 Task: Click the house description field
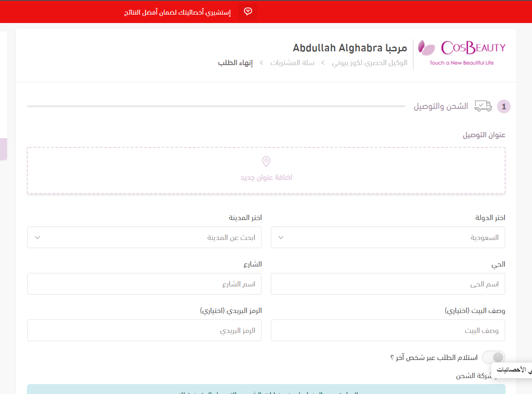point(388,331)
